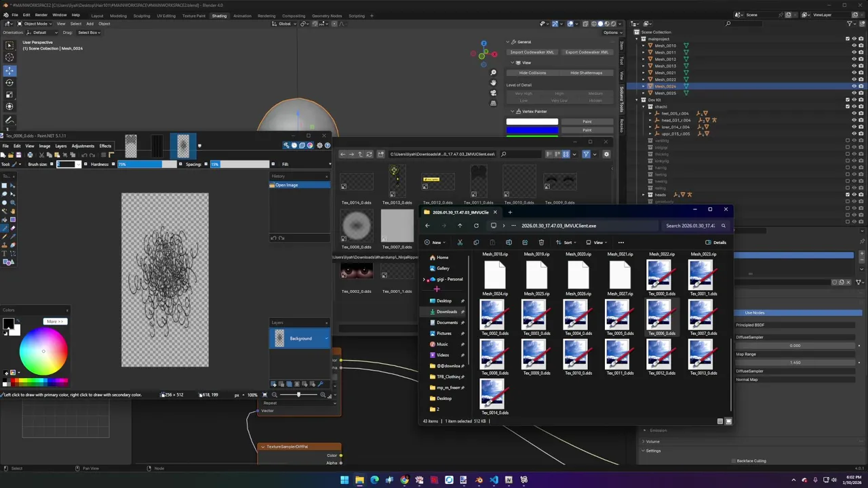Click the Windows Start button on taskbar
Screen dimensions: 868x488
click(344, 480)
